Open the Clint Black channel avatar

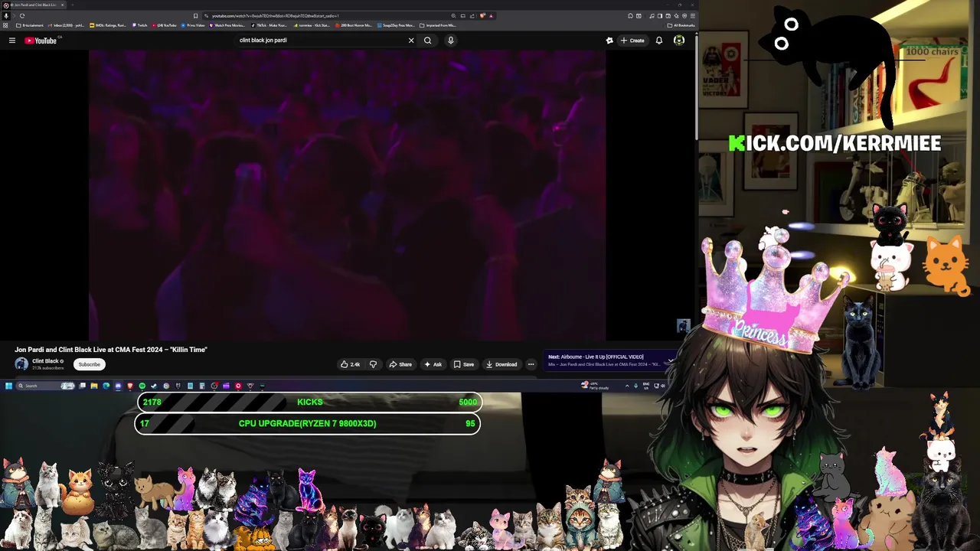point(21,364)
